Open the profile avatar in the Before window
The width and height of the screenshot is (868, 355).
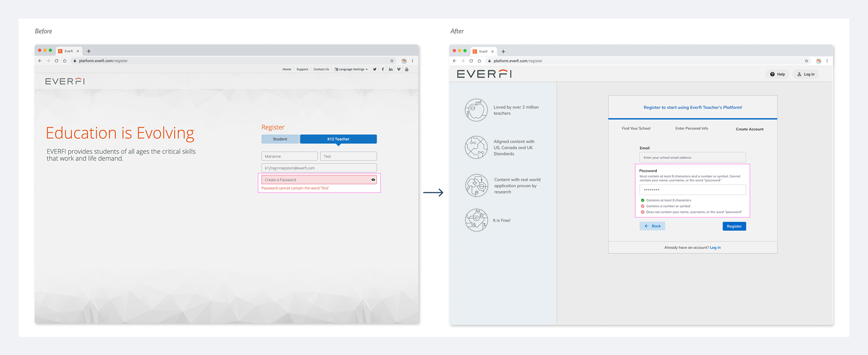tap(404, 61)
